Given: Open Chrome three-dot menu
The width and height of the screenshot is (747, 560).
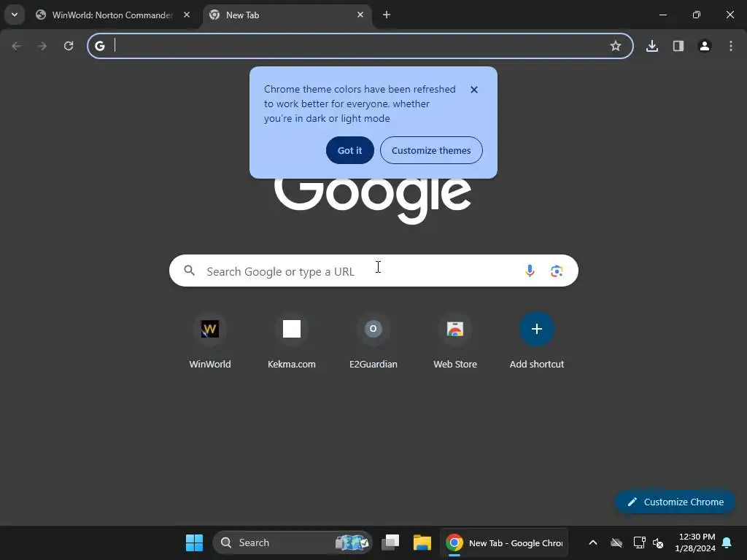Looking at the screenshot, I should 731,46.
